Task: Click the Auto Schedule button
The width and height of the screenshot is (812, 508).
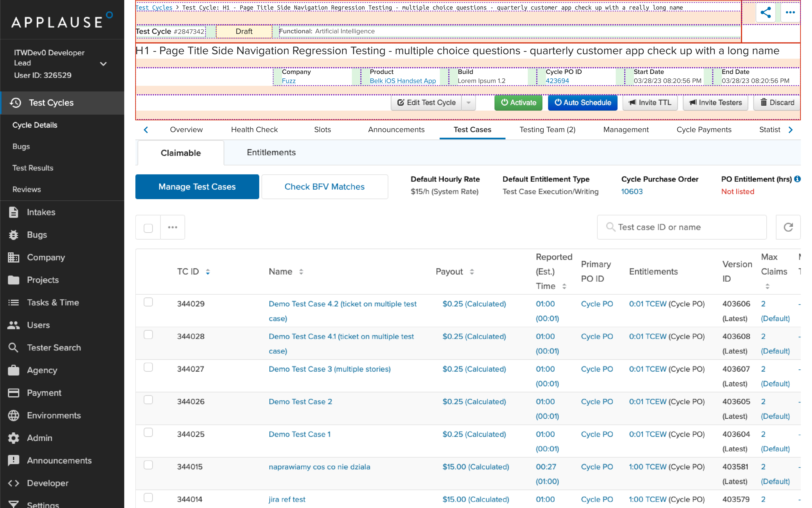Action: [x=582, y=102]
